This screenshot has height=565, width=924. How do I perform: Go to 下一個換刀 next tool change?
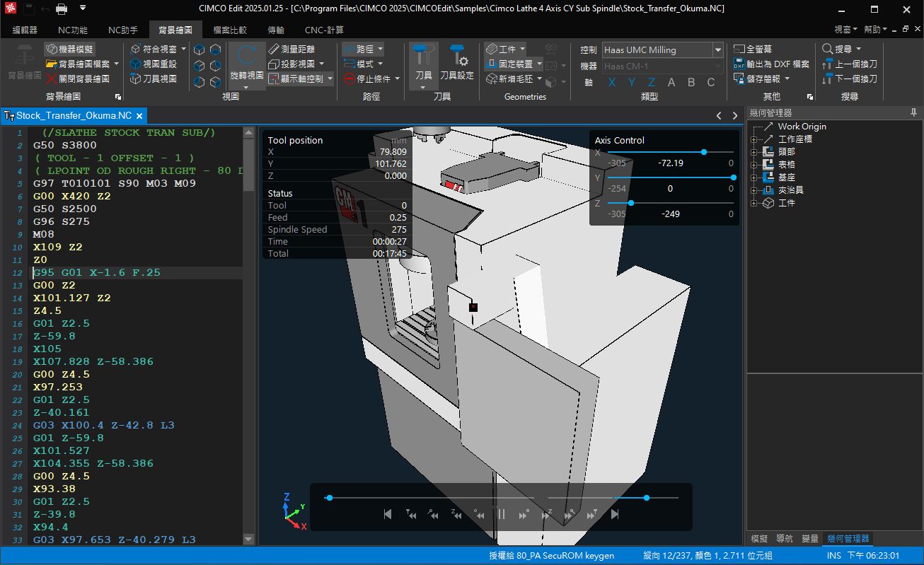(850, 79)
